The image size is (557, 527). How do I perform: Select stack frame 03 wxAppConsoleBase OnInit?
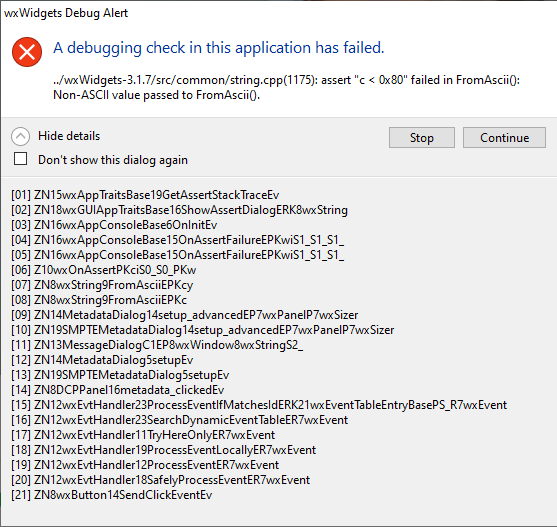point(114,225)
